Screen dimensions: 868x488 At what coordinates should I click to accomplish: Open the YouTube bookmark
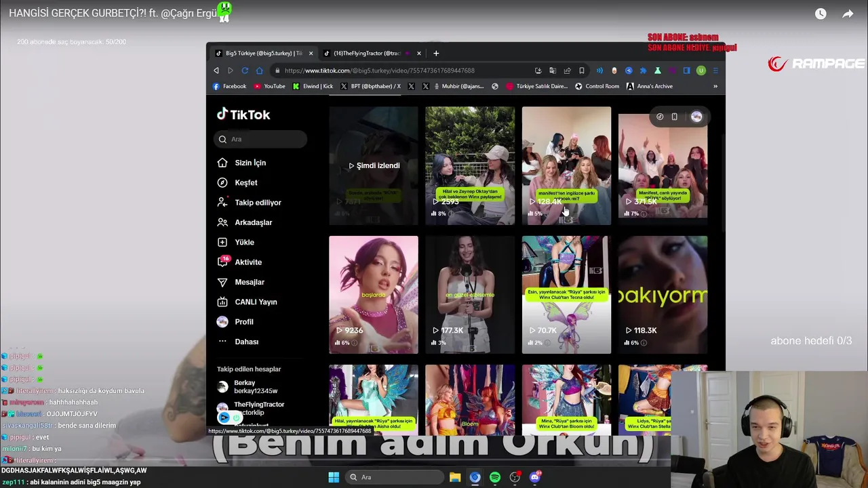point(269,86)
